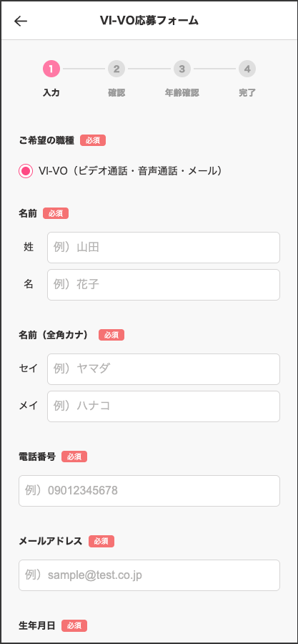Click the セイ katakana input field

click(x=164, y=369)
